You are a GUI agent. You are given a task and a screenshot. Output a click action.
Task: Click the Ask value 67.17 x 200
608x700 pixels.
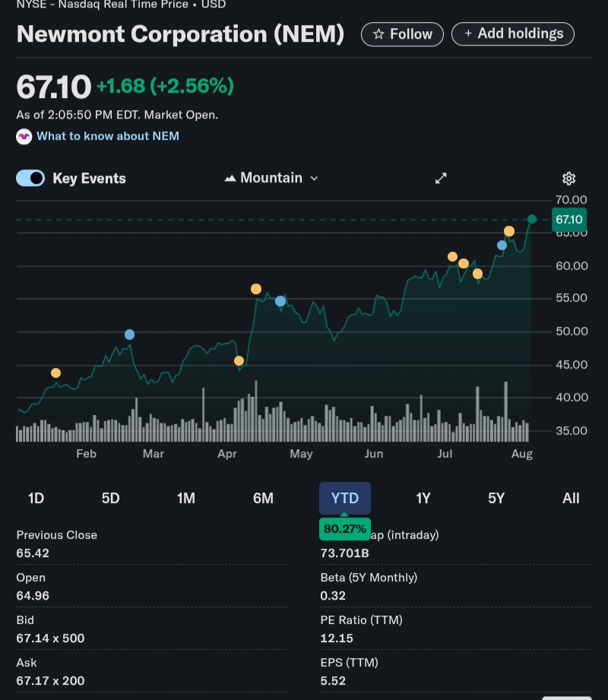[x=50, y=681]
